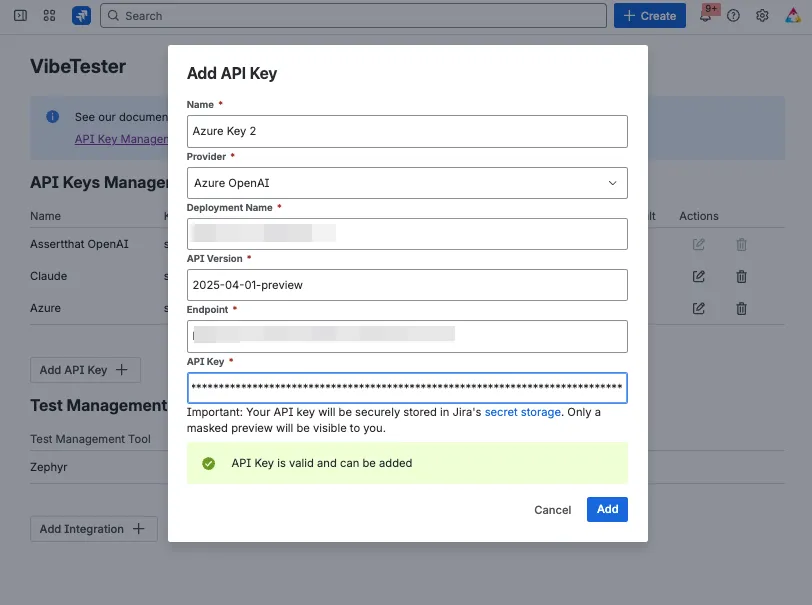Click the Add API Key button
812x605 pixels.
coord(85,370)
